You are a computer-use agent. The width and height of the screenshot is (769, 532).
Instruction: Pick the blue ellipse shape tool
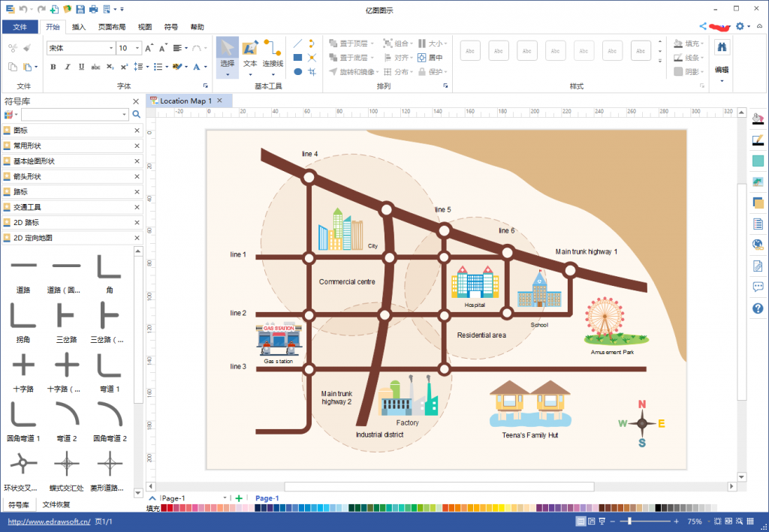pyautogui.click(x=297, y=71)
